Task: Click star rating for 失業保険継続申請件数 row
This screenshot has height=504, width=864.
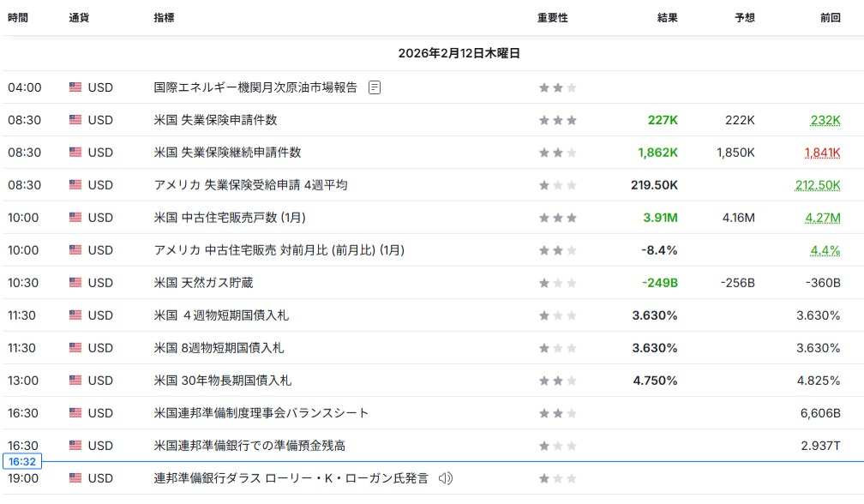Action: tap(557, 153)
